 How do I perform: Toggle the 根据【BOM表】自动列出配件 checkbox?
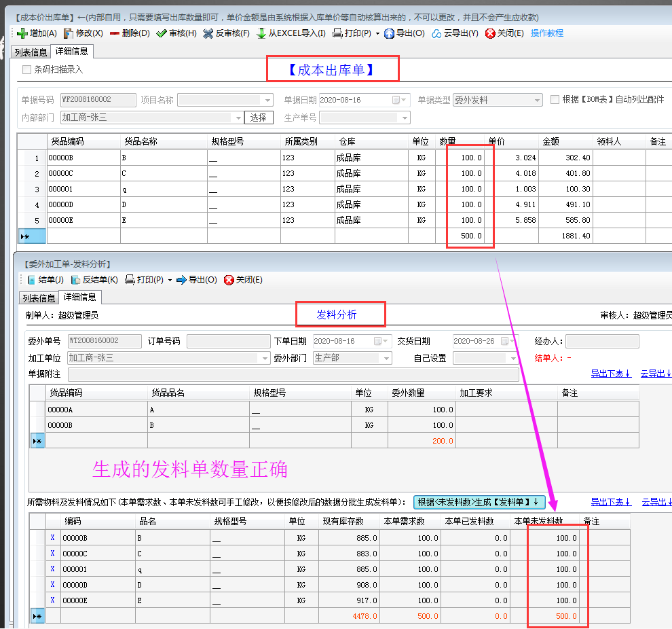tap(555, 100)
